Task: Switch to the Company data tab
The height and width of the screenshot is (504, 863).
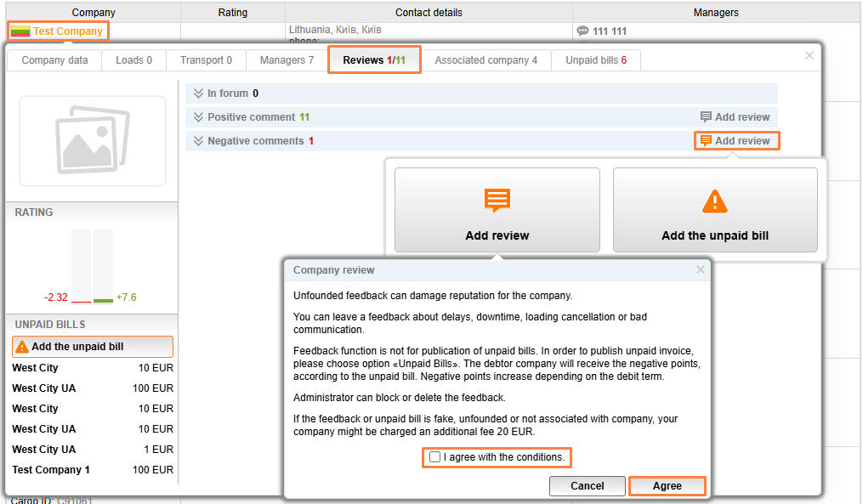Action: pyautogui.click(x=54, y=60)
